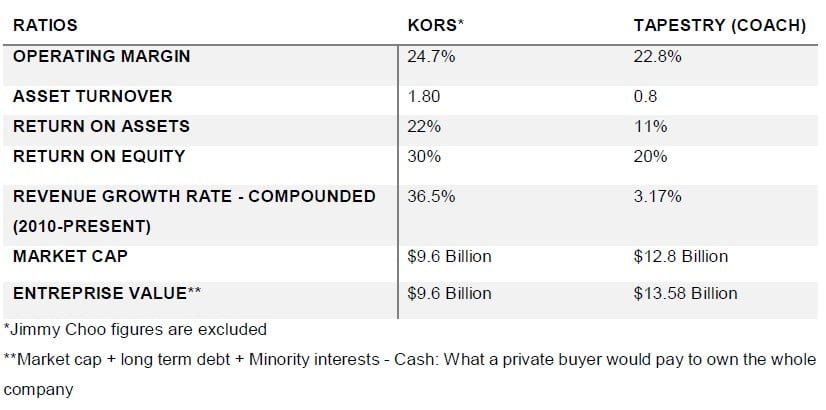Click the TAPESTRY (COACH) column header
826x410 pixels.
tap(720, 25)
